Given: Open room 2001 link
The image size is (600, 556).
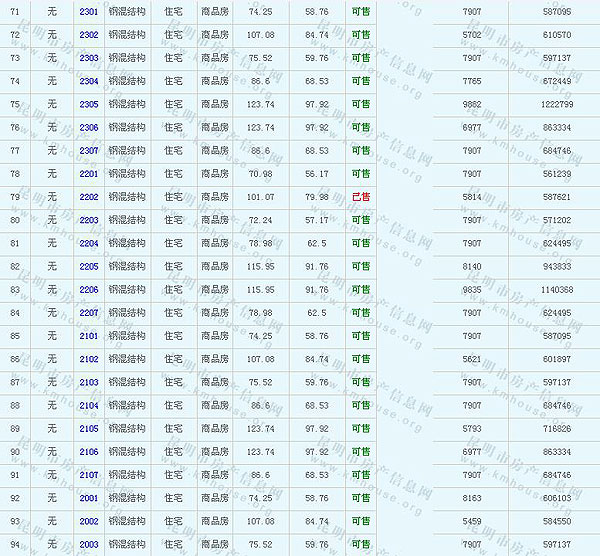Looking at the screenshot, I should (88, 498).
